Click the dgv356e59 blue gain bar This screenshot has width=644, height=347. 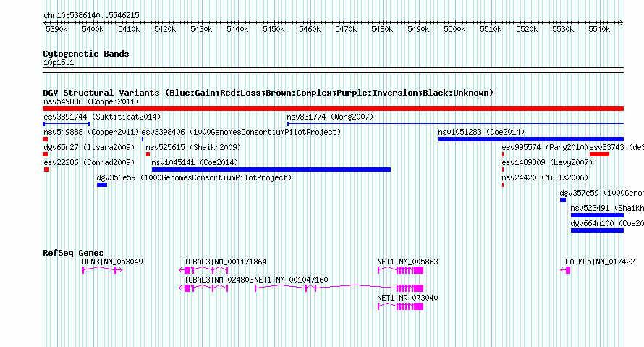[x=102, y=185]
